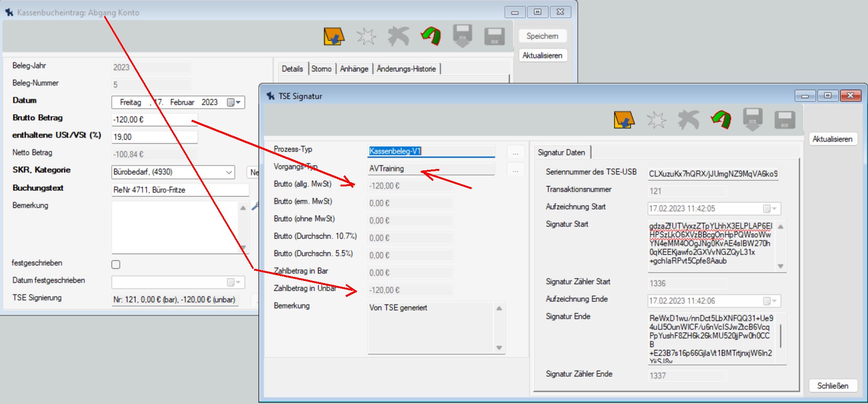
Task: Click the plain floppy disk icon in Kassenbucheintrag toolbar
Action: click(x=494, y=37)
